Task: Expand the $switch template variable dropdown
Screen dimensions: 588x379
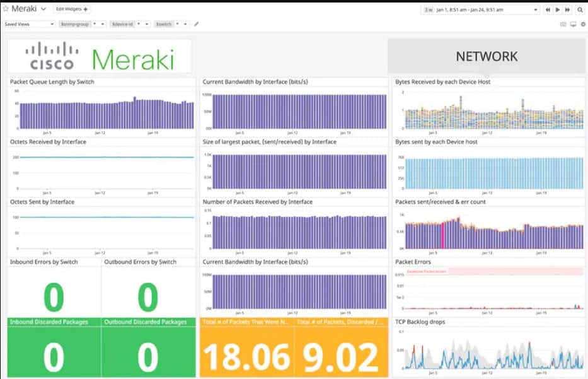Action: [185, 24]
